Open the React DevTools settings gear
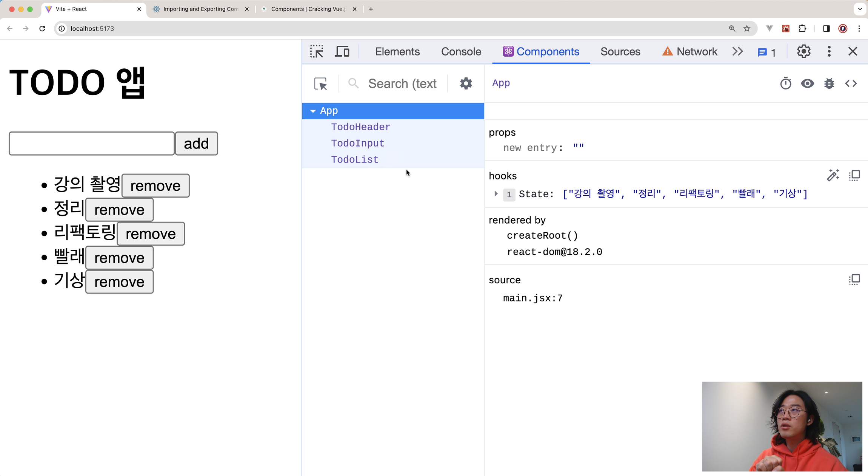The image size is (868, 476). point(466,83)
